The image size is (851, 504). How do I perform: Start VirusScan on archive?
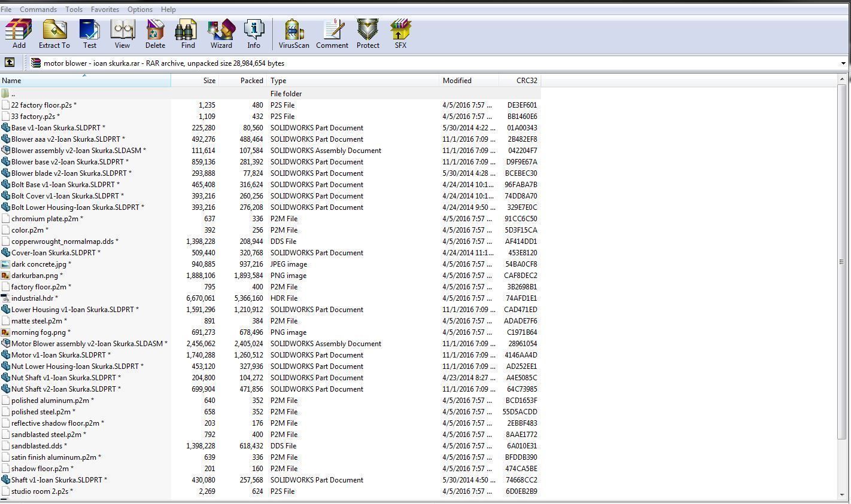coord(294,33)
